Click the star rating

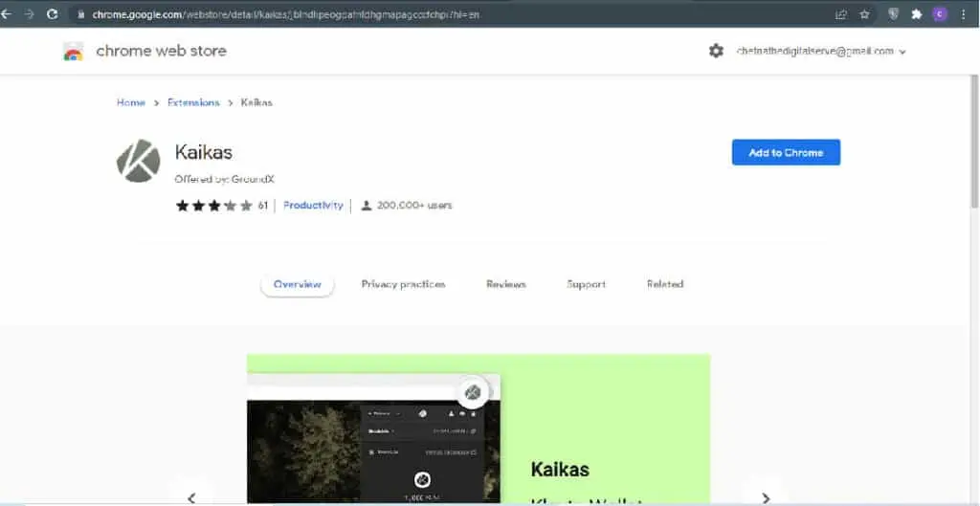[213, 206]
